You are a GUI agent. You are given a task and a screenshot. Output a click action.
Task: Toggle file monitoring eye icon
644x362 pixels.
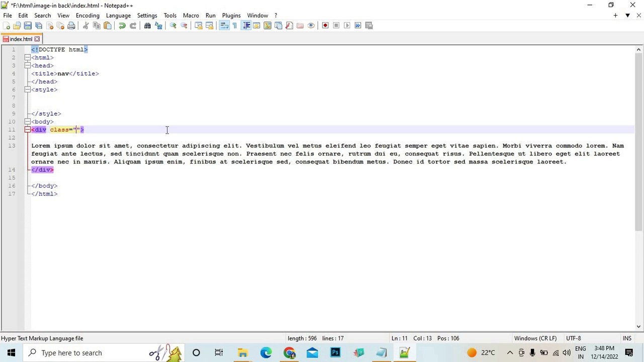(x=311, y=26)
